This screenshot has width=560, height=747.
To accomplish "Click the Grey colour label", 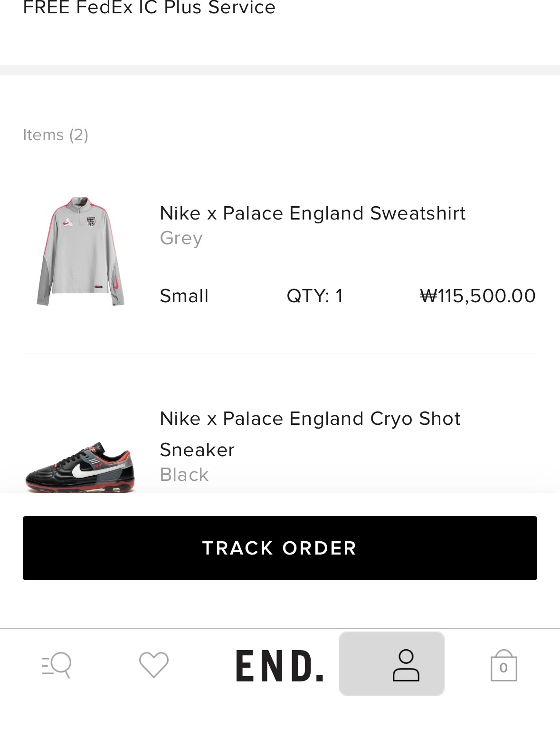I will (181, 238).
